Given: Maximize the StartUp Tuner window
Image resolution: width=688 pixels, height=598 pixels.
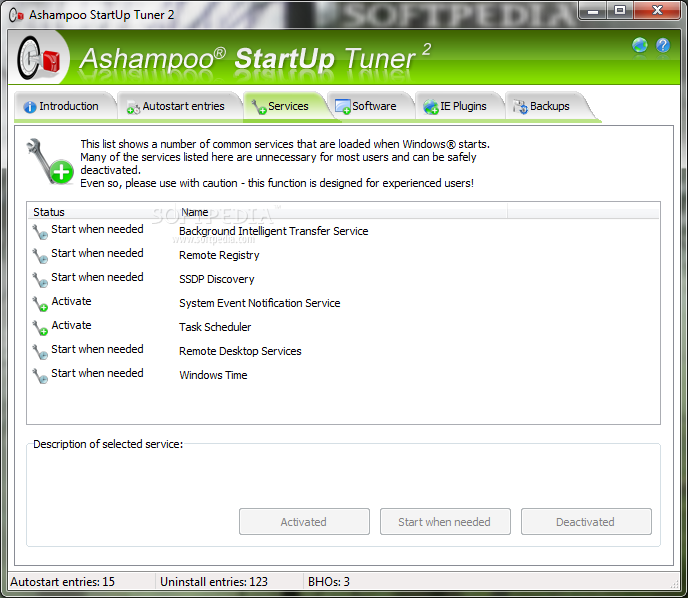Looking at the screenshot, I should click(620, 11).
